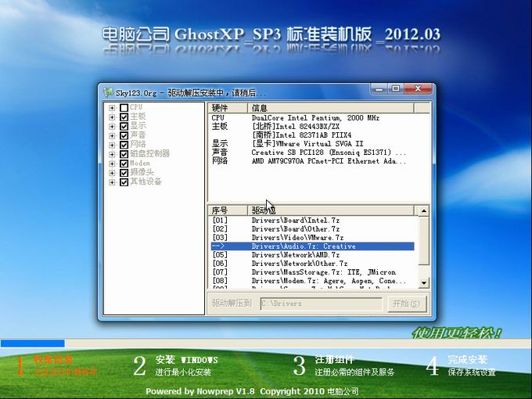Click the Powered by Nowprep V1.8 text
Image resolution: width=532 pixels, height=399 pixels.
point(200,391)
